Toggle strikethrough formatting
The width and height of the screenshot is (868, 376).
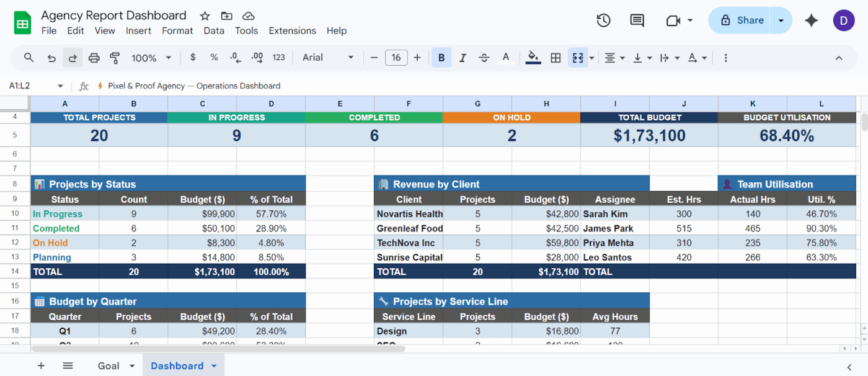pyautogui.click(x=484, y=57)
